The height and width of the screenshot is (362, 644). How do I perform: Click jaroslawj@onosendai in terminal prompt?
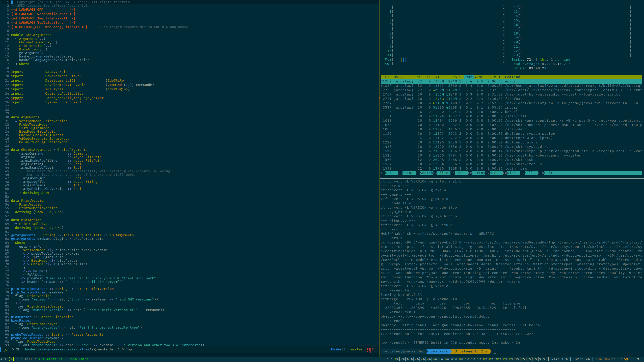click(x=404, y=351)
